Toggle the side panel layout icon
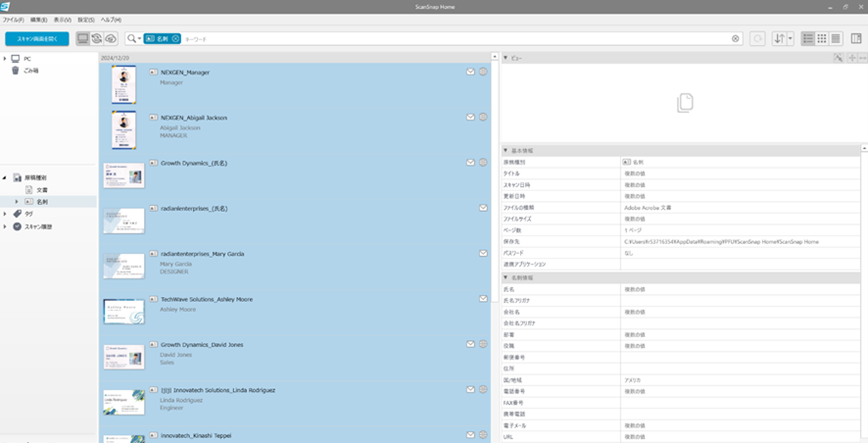This screenshot has width=868, height=443. 856,38
